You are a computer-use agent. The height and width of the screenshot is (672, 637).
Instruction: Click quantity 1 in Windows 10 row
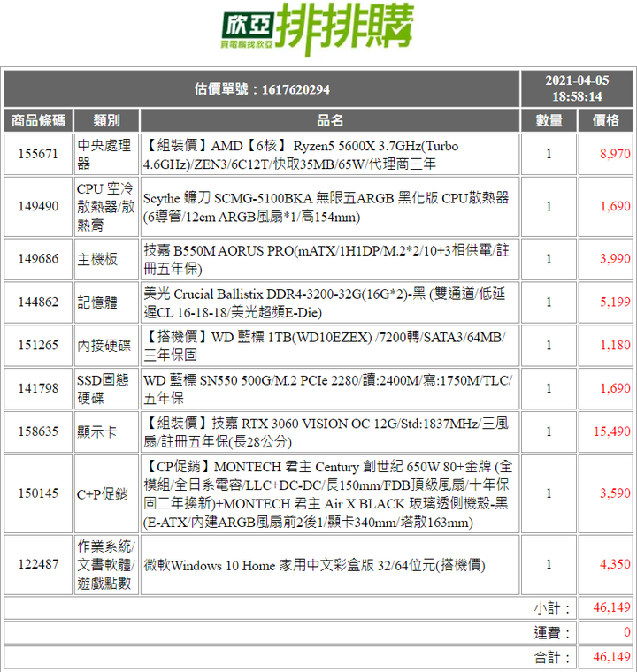[549, 564]
